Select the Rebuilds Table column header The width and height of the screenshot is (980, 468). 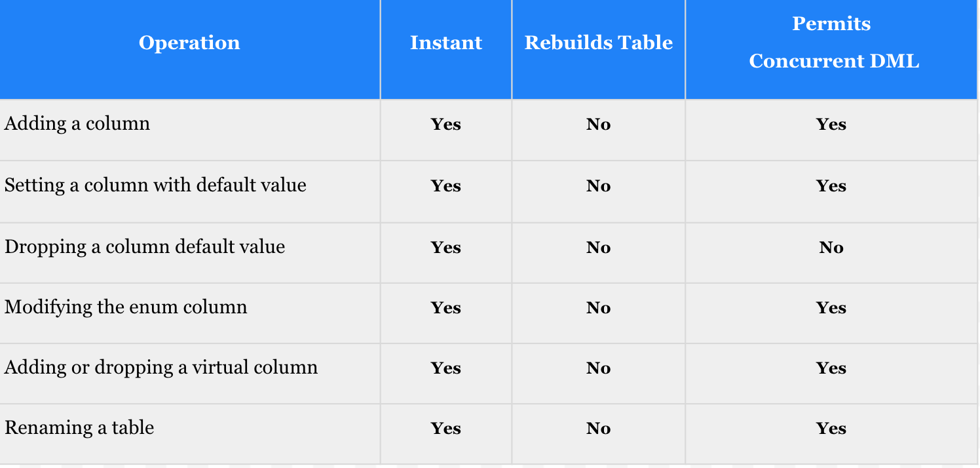tap(599, 43)
